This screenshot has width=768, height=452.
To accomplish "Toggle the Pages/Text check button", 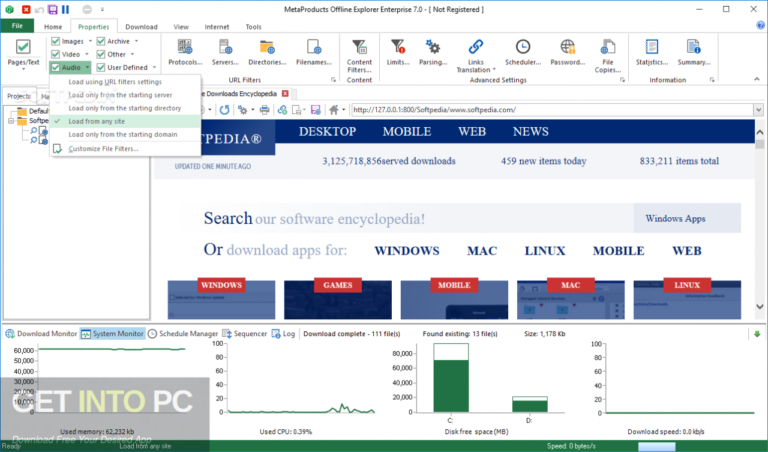I will tap(23, 53).
